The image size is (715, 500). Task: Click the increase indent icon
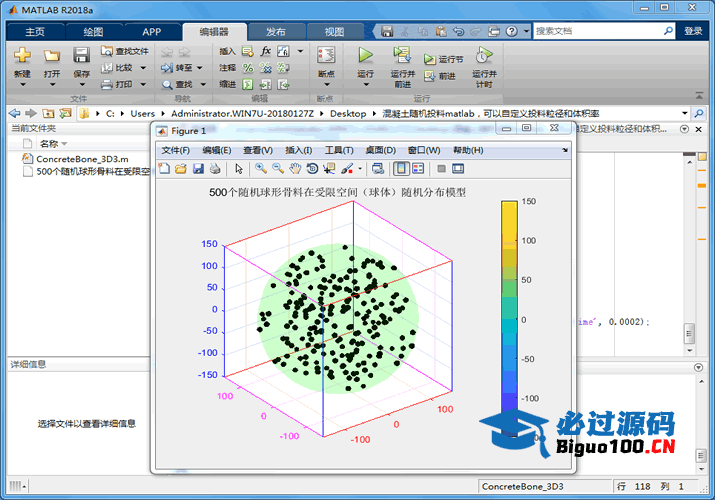(265, 84)
